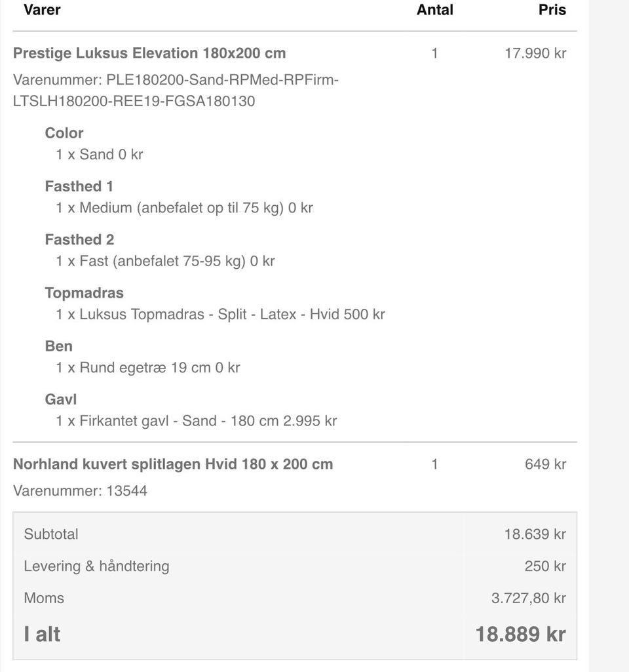Click the Color option heading
This screenshot has height=672, width=629.
pos(64,133)
